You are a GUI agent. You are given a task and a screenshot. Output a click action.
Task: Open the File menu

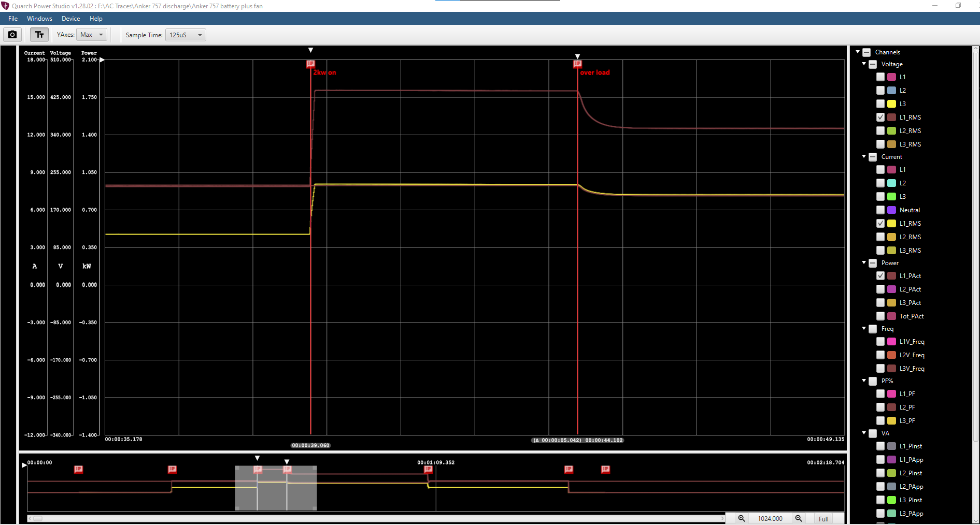click(x=13, y=19)
